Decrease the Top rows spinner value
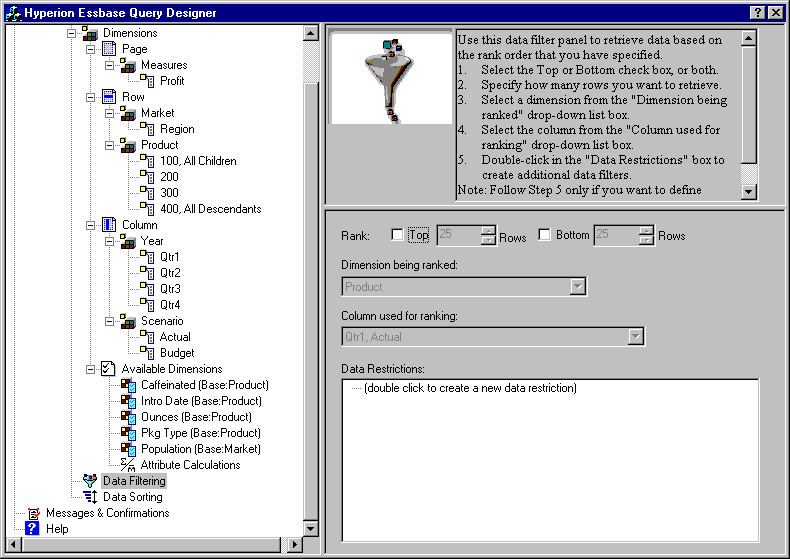This screenshot has height=559, width=790. coord(488,240)
